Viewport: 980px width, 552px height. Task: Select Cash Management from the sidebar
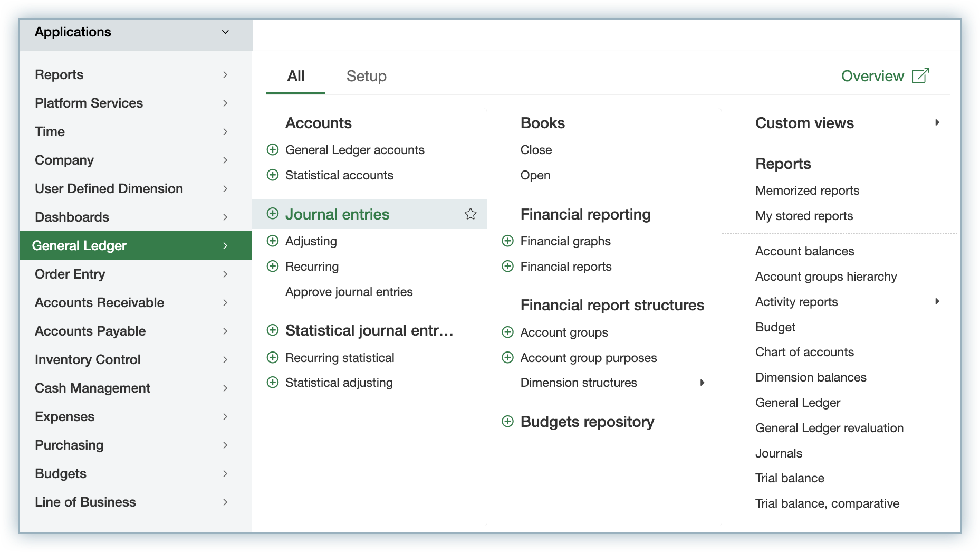point(92,388)
